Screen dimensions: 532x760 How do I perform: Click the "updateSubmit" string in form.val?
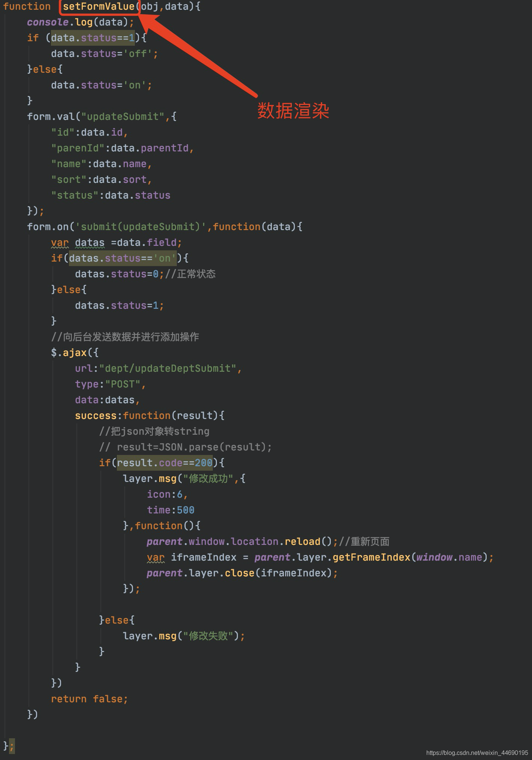[123, 117]
